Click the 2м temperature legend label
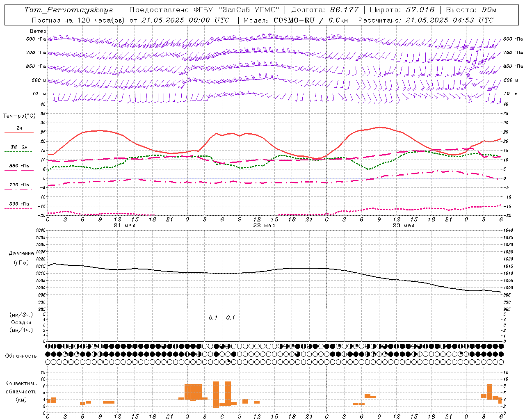This screenshot has height=420, width=525. 19,128
